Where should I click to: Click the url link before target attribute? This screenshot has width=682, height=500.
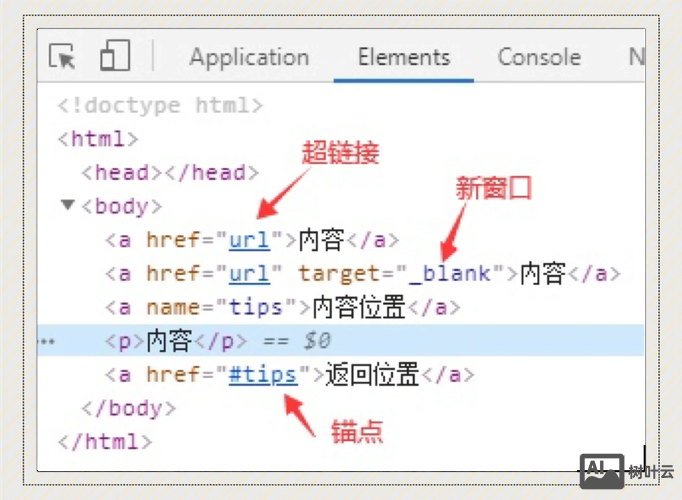[249, 274]
